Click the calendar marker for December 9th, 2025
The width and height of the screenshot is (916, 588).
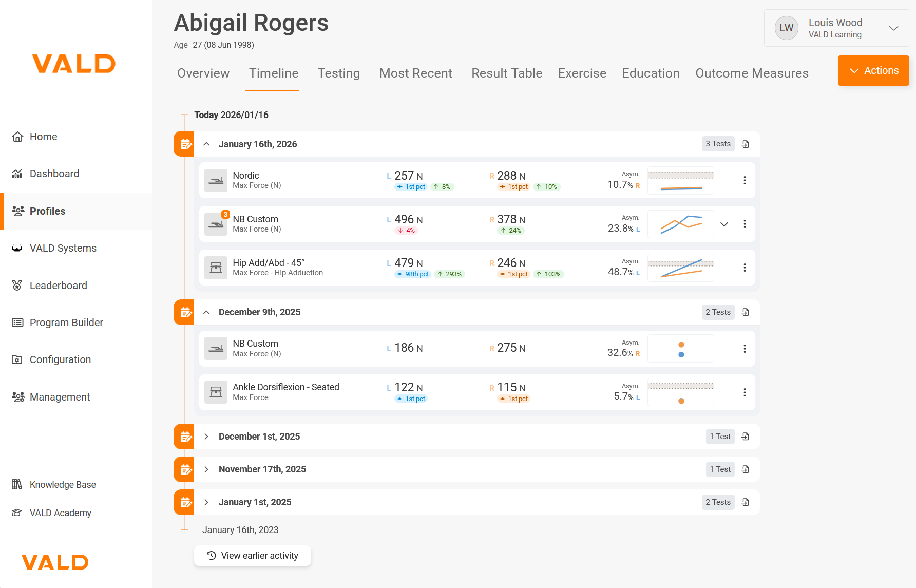pyautogui.click(x=184, y=312)
